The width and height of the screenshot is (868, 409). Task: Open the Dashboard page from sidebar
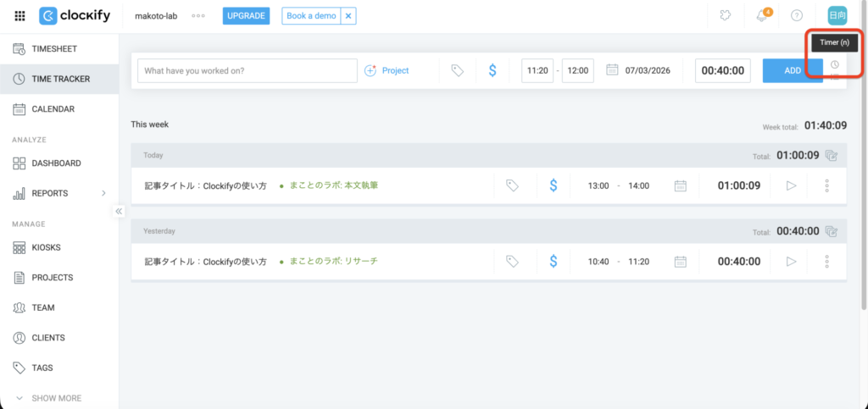(56, 163)
